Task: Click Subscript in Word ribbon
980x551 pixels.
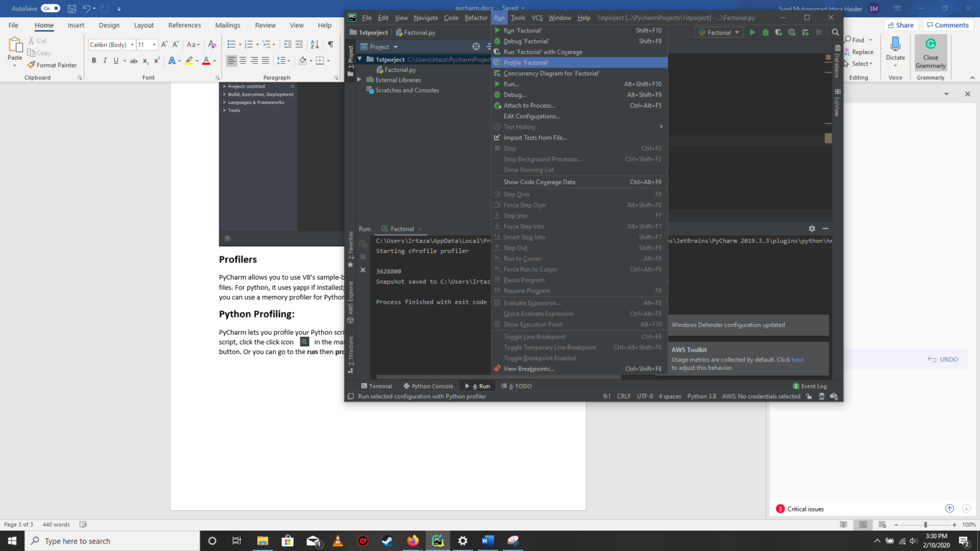Action: pos(145,61)
